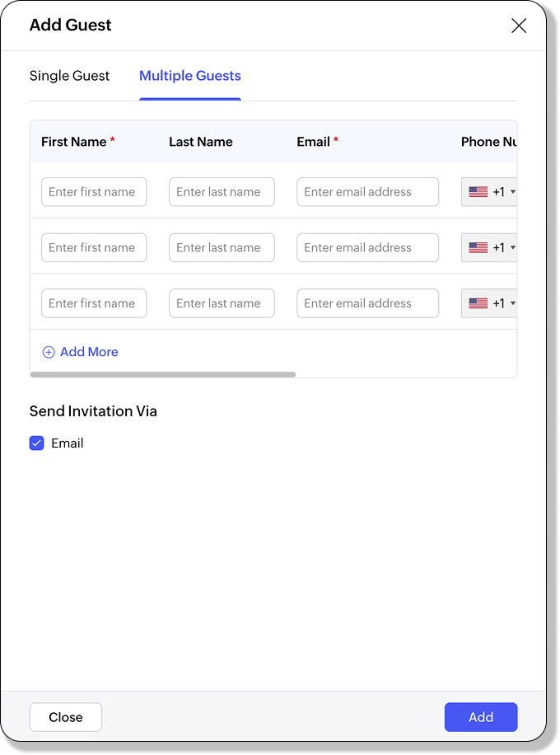Toggle the Email invitation checkbox

click(37, 443)
